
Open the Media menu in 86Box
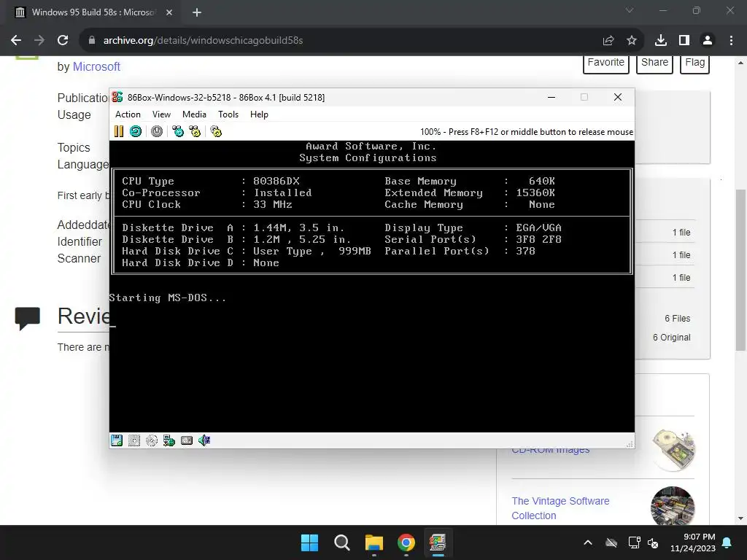tap(194, 114)
